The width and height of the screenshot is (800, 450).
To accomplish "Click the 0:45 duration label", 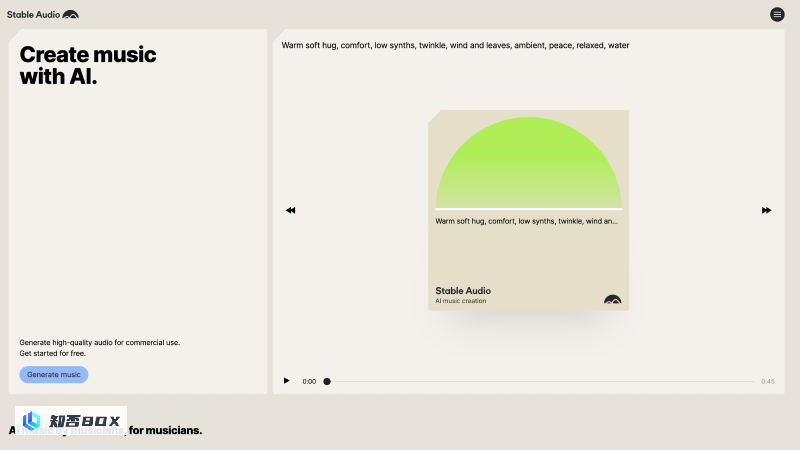I will click(767, 381).
